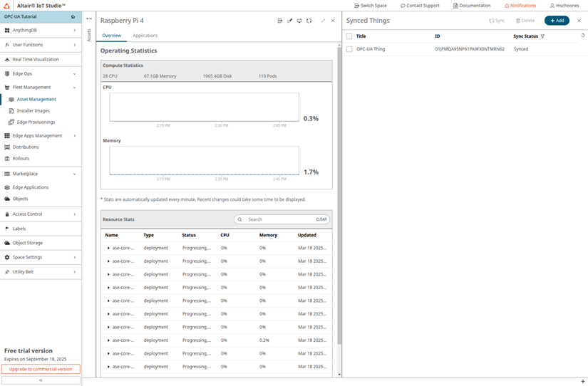
Task: Expand the AnythingDB chevron
Action: [x=75, y=31]
